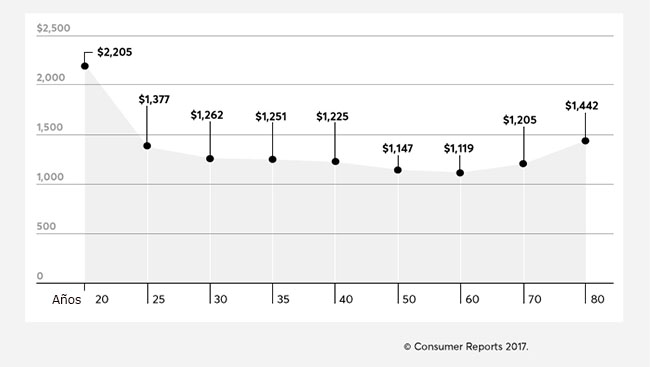This screenshot has height=367, width=650.
Task: Click the lowest data point at age 60
Action: 460,173
